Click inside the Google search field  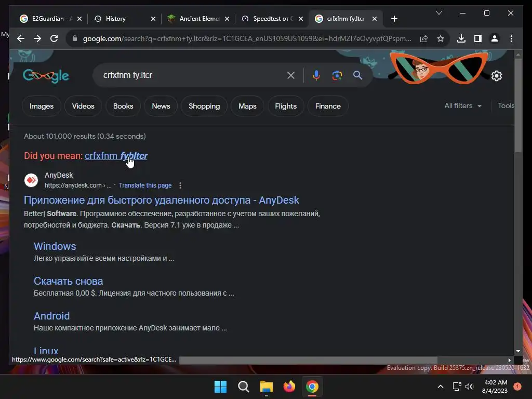193,75
